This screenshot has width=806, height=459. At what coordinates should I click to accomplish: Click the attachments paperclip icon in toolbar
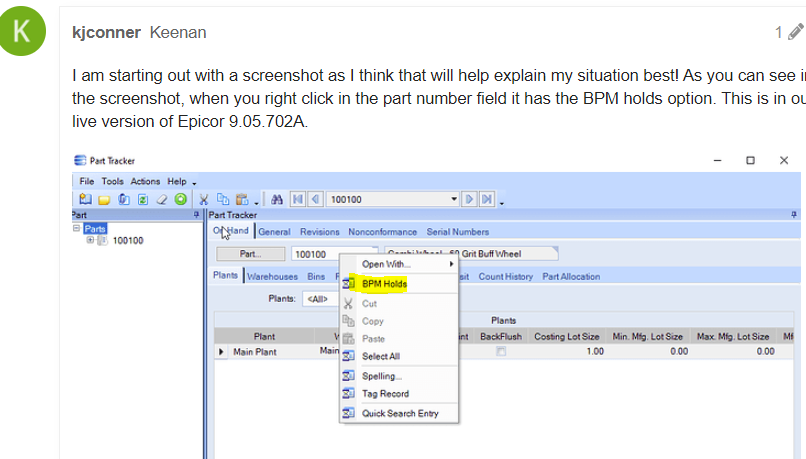[x=124, y=199]
